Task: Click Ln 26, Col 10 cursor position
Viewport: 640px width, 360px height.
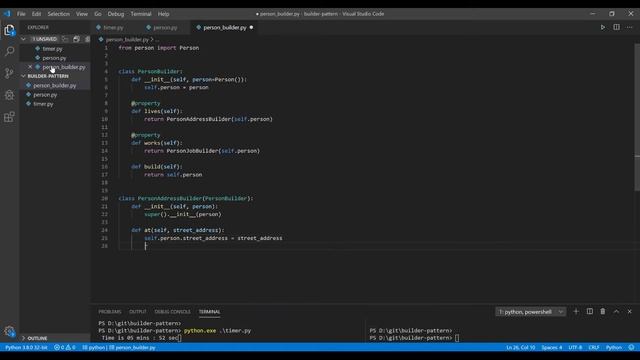Action: click(520, 347)
